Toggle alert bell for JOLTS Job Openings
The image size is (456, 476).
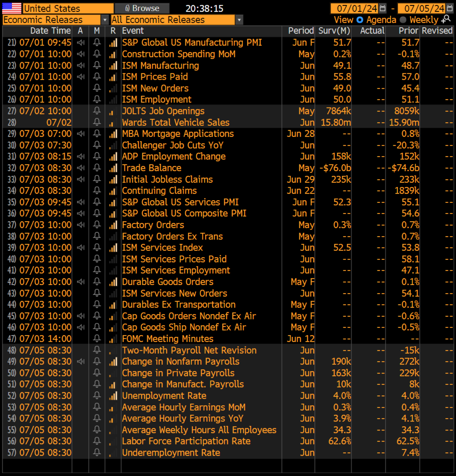[97, 111]
